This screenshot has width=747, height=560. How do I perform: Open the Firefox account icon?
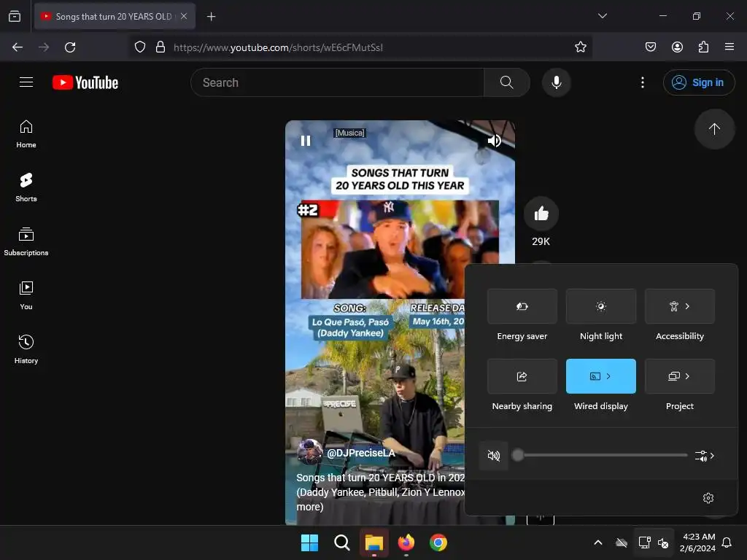677,47
